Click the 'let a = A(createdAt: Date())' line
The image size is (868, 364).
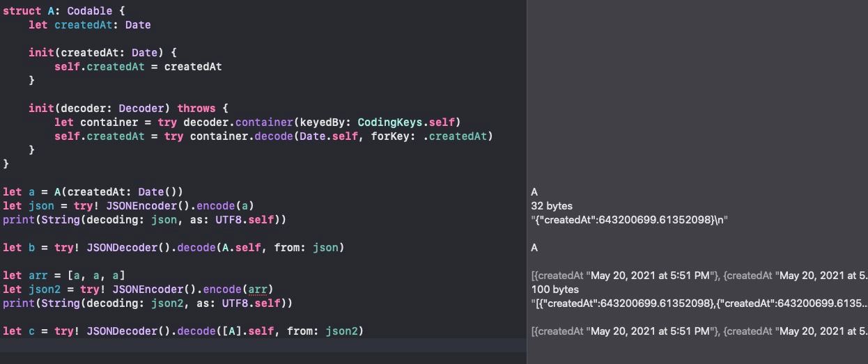tap(93, 192)
